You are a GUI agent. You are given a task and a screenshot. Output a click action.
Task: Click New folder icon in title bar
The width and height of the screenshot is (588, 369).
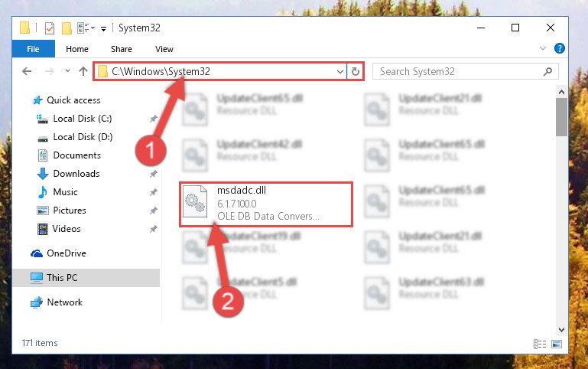[67, 28]
